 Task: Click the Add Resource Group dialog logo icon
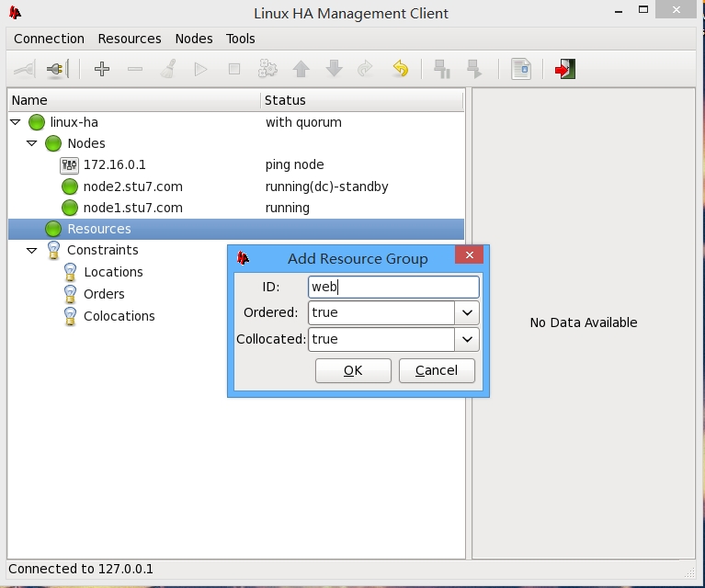(243, 258)
